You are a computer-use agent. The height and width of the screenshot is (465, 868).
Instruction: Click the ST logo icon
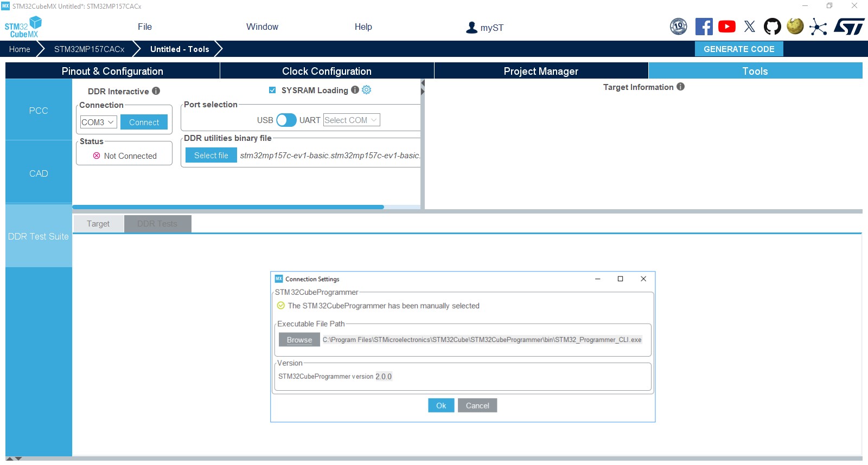pos(849,27)
